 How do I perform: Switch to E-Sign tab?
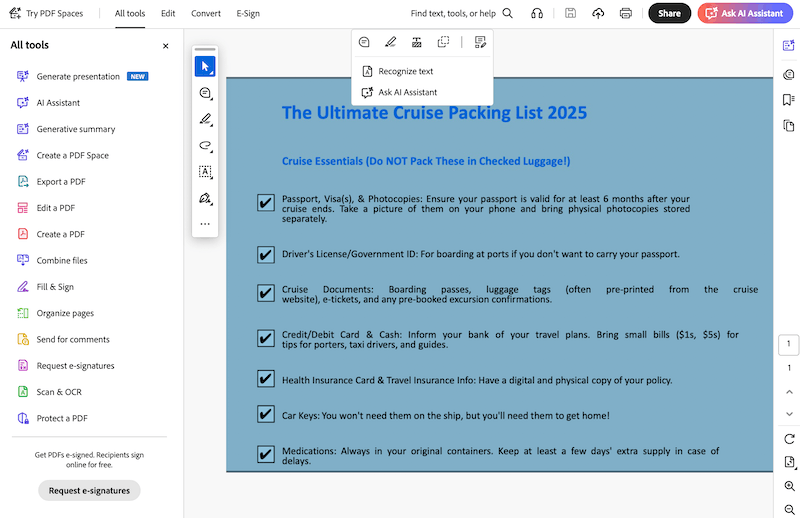click(248, 14)
